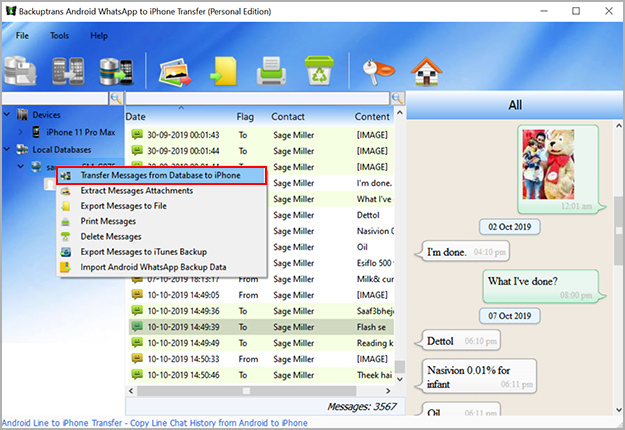Open the Tools menu
Screen dimensions: 625x430
[60, 35]
